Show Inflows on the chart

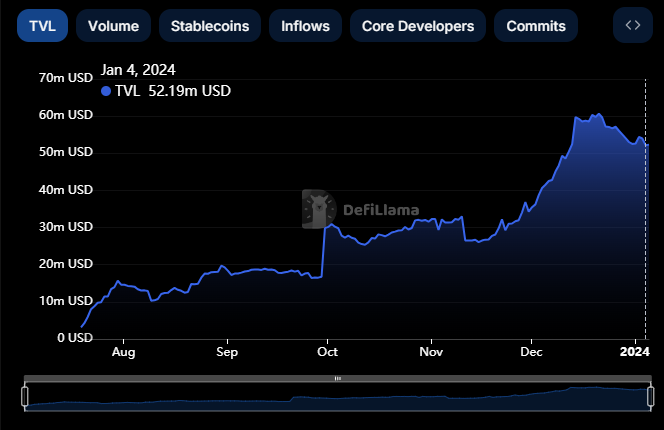pyautogui.click(x=305, y=26)
